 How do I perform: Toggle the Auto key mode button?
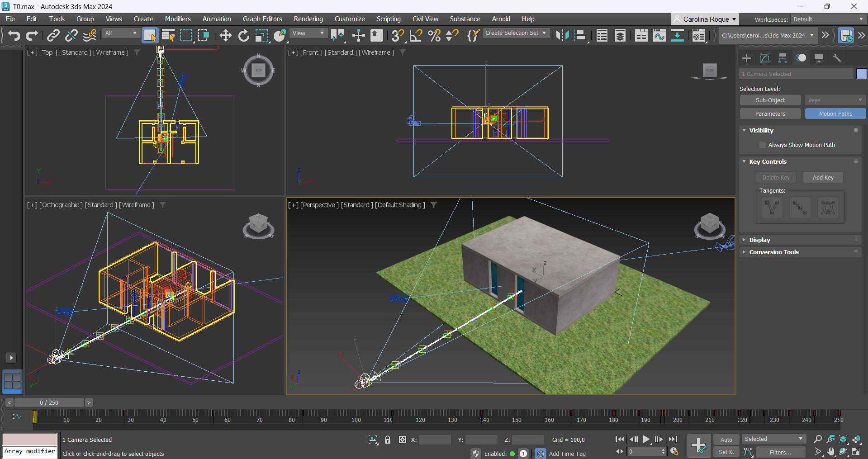pyautogui.click(x=726, y=440)
